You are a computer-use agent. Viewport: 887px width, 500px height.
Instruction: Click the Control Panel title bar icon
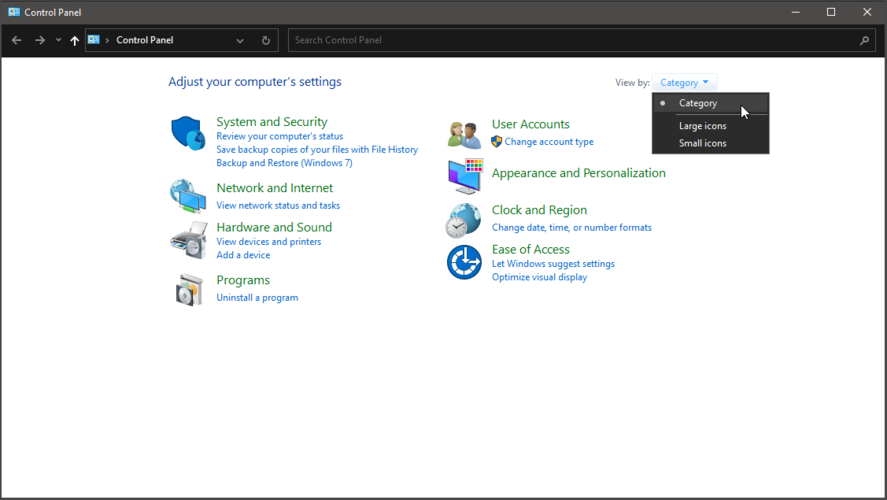point(14,12)
